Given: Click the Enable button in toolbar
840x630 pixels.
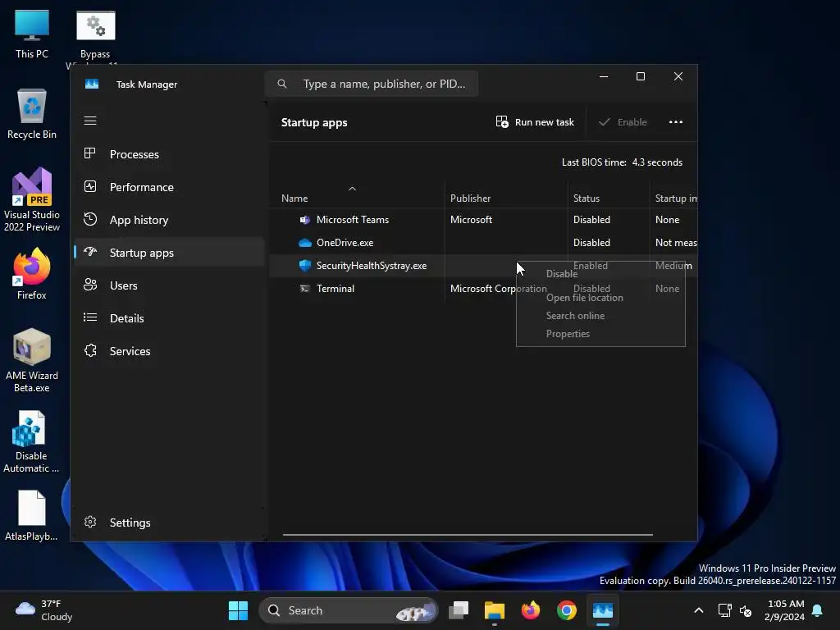Looking at the screenshot, I should tap(623, 122).
